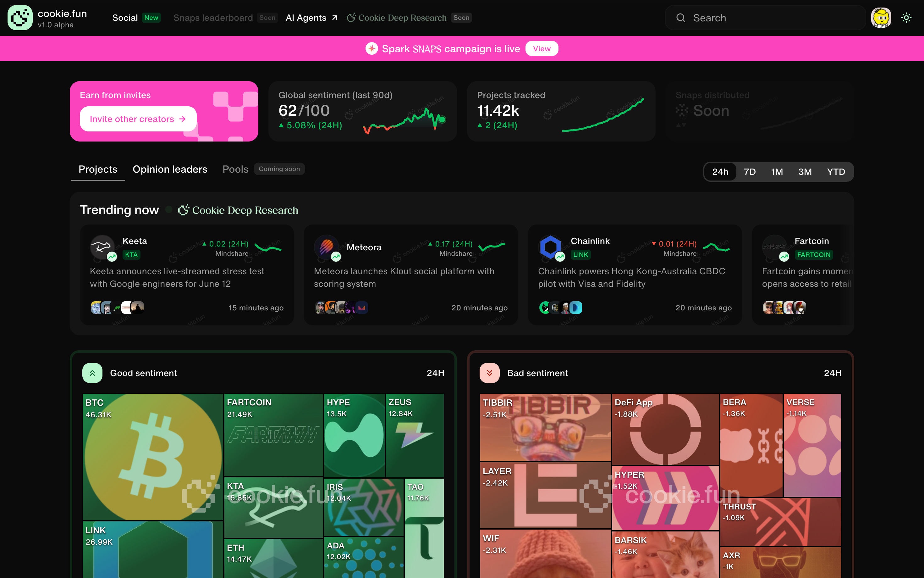Select the 7D time range
The width and height of the screenshot is (924, 578).
click(750, 172)
